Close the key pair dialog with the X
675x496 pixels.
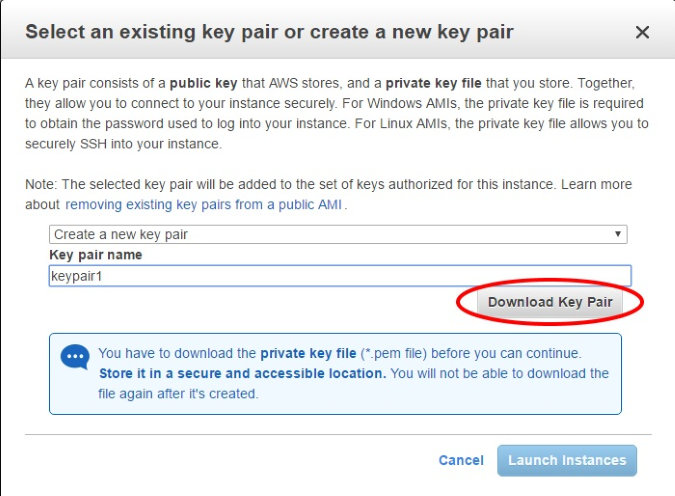coord(642,32)
